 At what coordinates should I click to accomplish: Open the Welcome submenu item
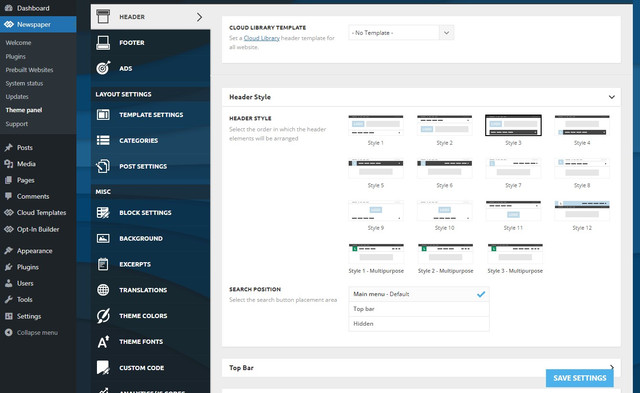[x=18, y=42]
